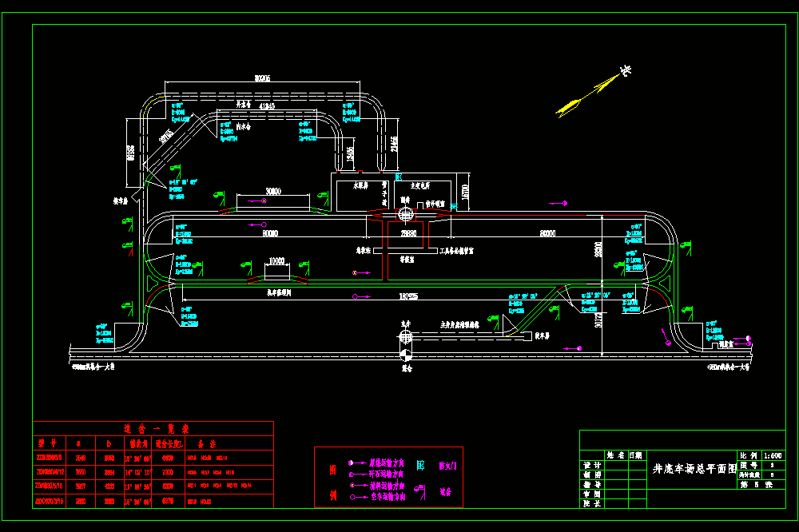Select the 主变电所 substation room label

[420, 186]
